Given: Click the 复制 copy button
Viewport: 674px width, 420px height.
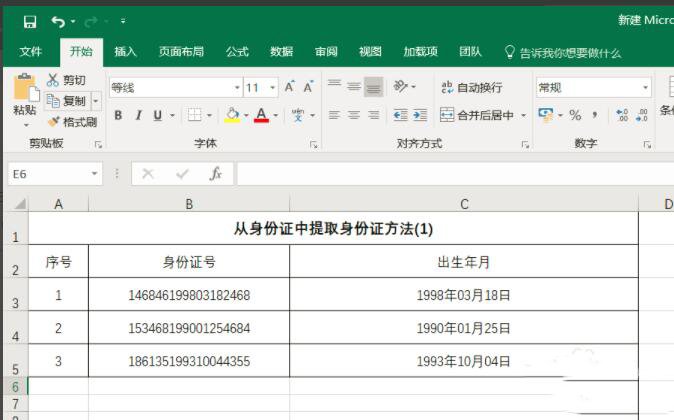Looking at the screenshot, I should click(67, 101).
